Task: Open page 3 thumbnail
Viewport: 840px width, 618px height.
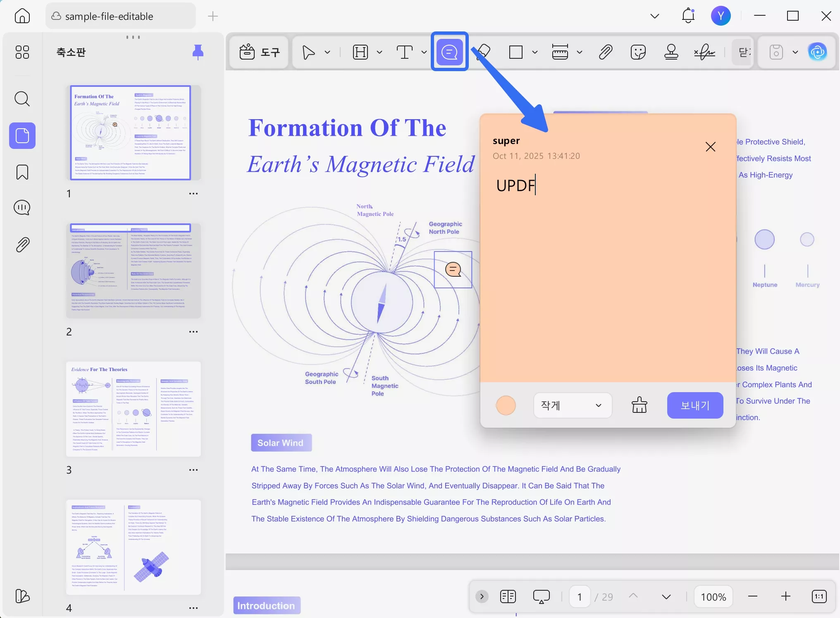Action: coord(133,409)
